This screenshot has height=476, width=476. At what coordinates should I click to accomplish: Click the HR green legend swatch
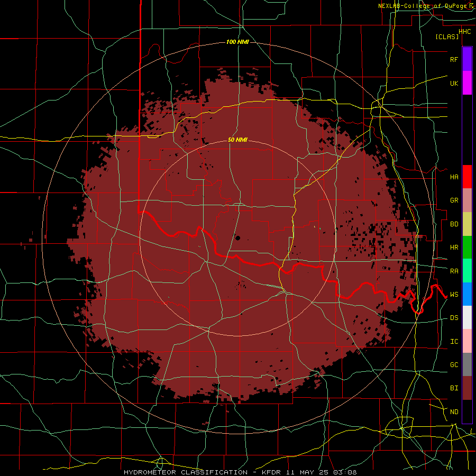(467, 247)
